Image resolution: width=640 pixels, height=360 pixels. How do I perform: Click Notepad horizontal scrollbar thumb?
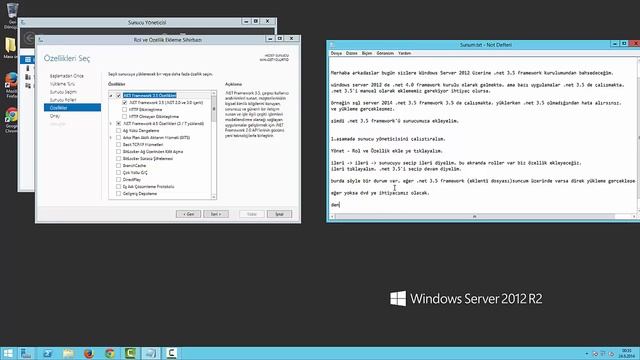click(x=475, y=216)
